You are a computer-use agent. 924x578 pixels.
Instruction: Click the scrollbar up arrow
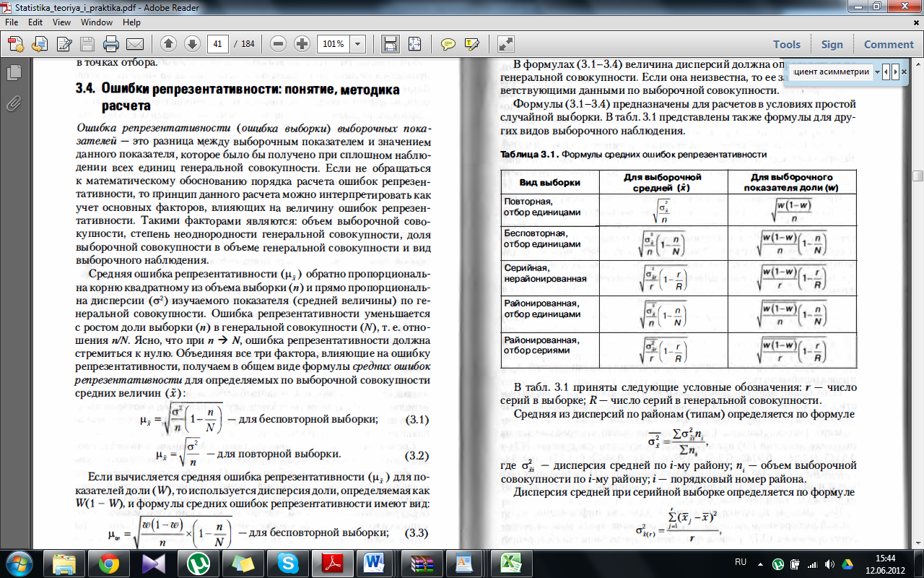coord(918,62)
